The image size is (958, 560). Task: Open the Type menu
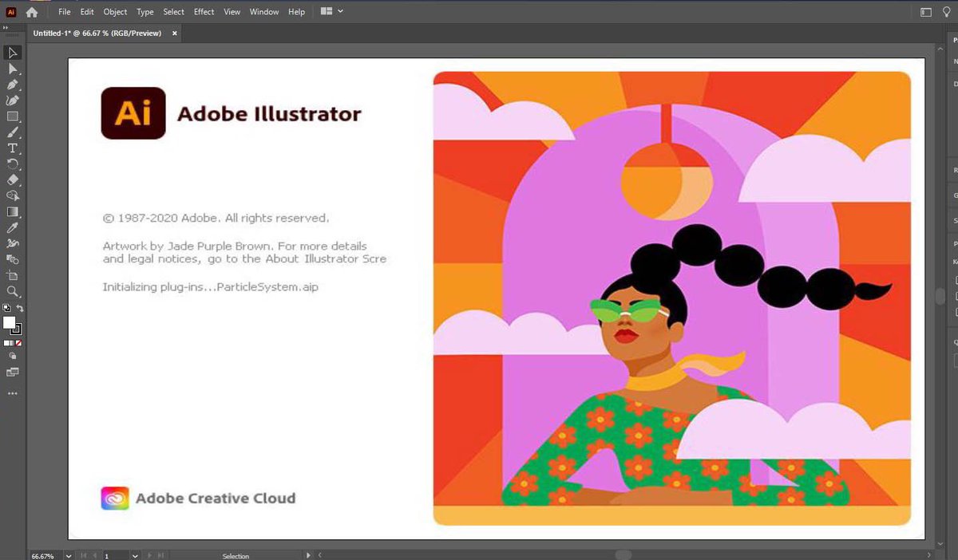(144, 12)
